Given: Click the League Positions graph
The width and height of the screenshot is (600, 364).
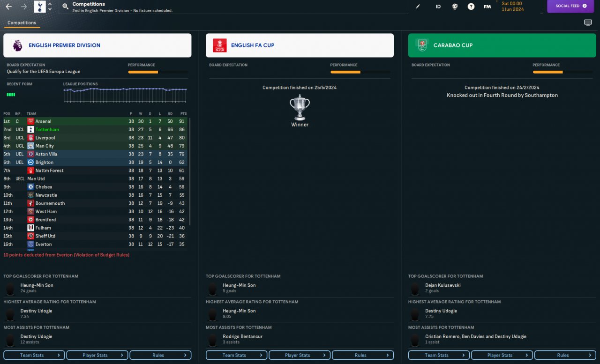Looking at the screenshot, I should pos(125,95).
